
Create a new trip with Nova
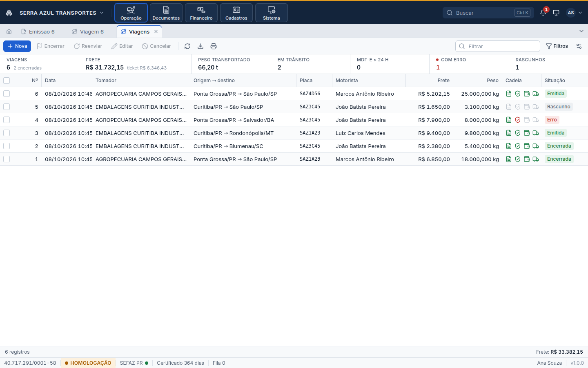point(17,46)
